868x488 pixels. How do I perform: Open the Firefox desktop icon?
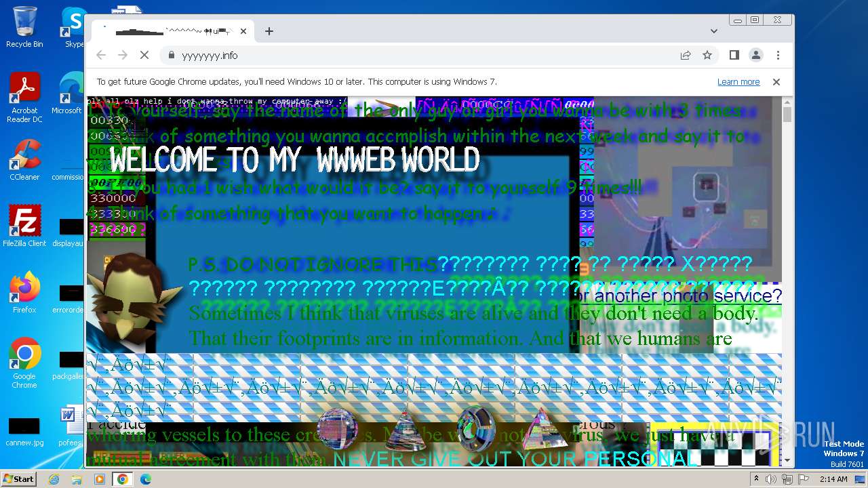click(x=24, y=293)
